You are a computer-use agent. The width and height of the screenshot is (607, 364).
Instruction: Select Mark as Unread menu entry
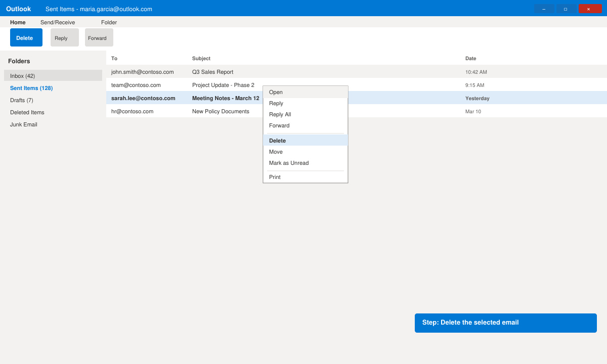coord(306,163)
